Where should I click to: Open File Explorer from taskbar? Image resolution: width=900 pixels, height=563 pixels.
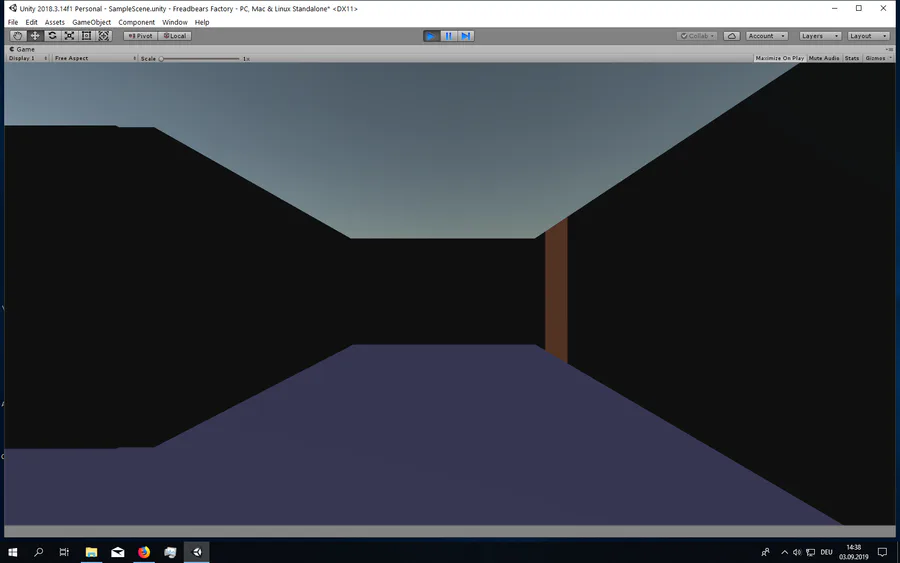click(91, 552)
